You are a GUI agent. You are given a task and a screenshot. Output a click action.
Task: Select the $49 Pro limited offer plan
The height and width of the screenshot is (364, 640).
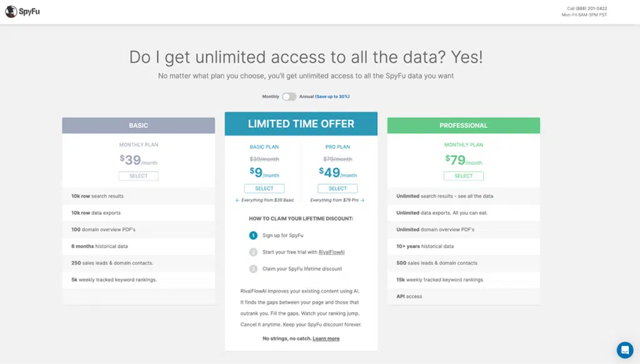(x=337, y=188)
